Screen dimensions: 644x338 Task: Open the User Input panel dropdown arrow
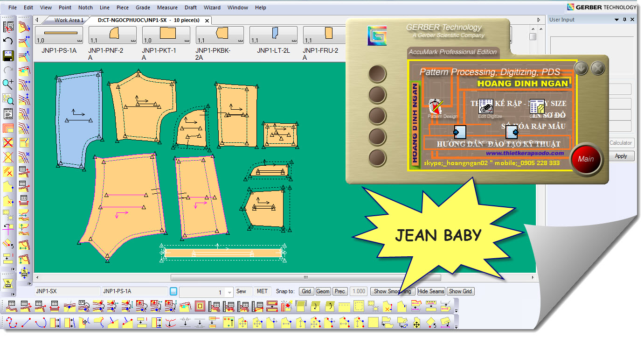[x=617, y=20]
